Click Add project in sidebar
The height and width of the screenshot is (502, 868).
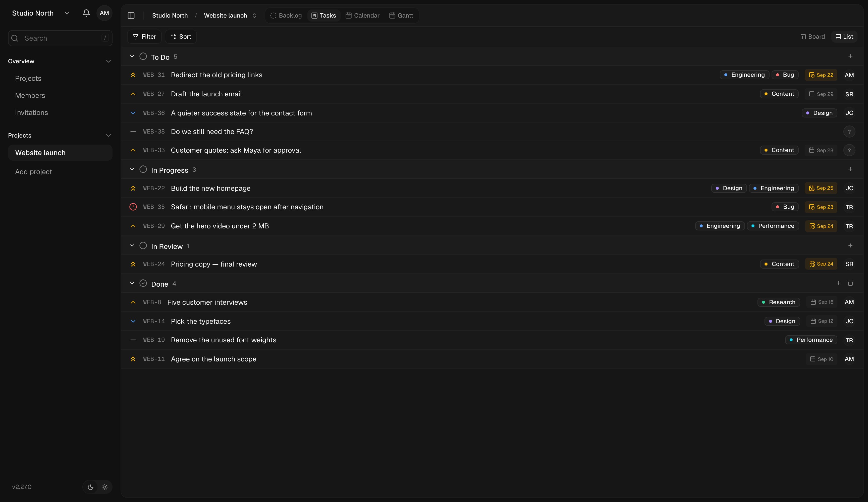point(33,172)
